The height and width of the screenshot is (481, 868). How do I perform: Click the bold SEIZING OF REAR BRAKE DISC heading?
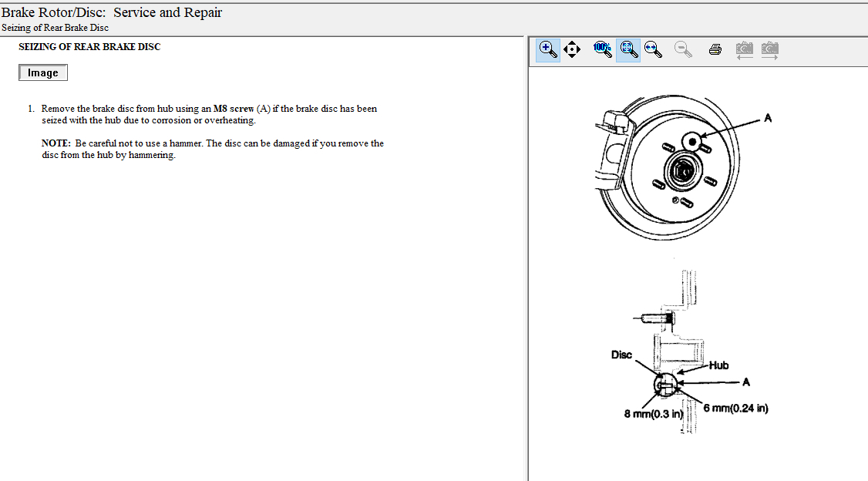point(89,46)
